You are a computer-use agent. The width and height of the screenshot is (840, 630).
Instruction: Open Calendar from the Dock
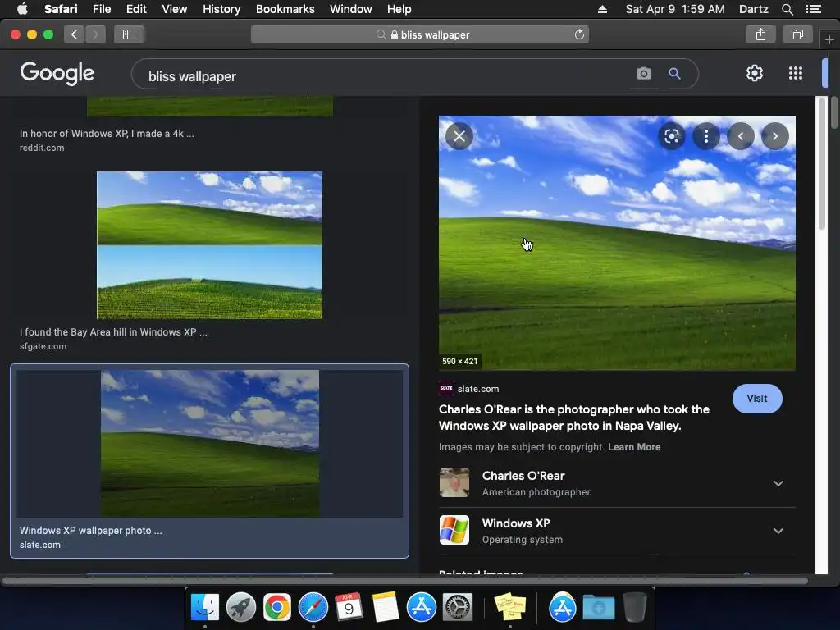pos(349,607)
